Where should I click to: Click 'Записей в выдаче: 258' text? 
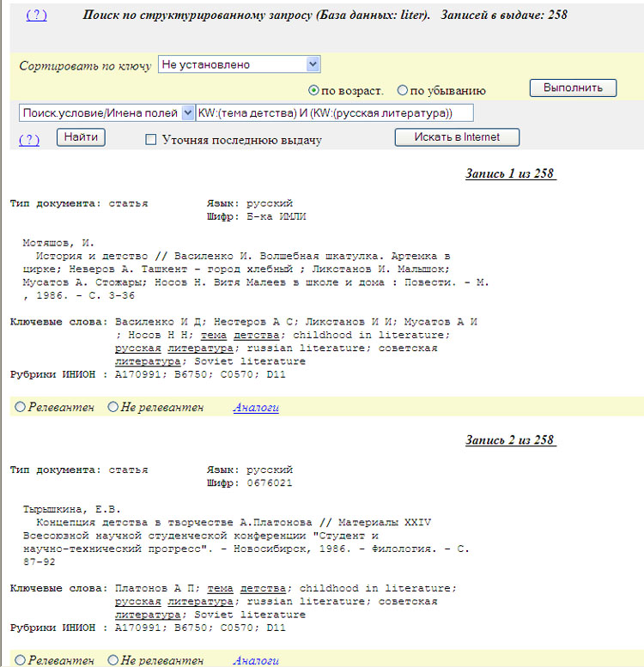pos(504,15)
